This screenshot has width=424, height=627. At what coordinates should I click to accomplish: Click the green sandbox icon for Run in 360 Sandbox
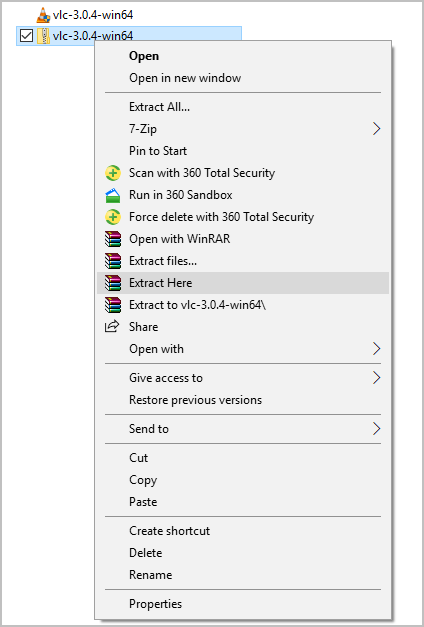[x=113, y=195]
